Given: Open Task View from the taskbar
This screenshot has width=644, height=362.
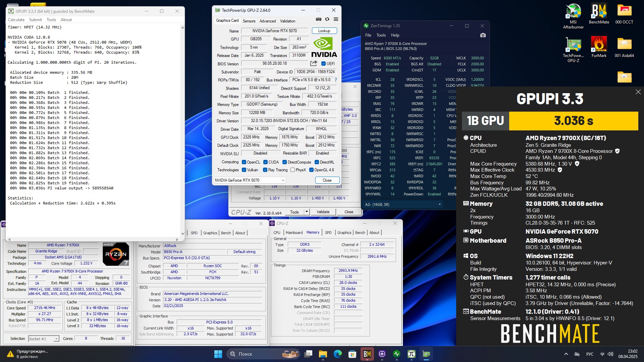Looking at the screenshot, I should click(308, 354).
